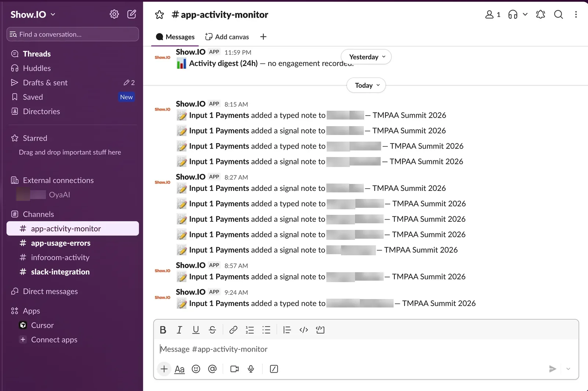Focus the Message #app-activity-monitor field
Image resolution: width=588 pixels, height=391 pixels.
[x=366, y=349]
